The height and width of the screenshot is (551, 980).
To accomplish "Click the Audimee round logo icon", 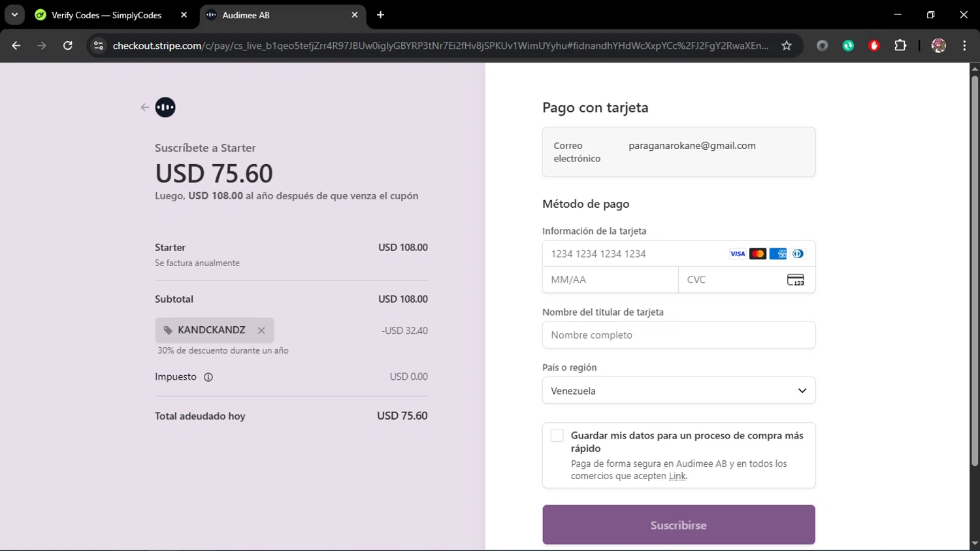I will tap(165, 107).
